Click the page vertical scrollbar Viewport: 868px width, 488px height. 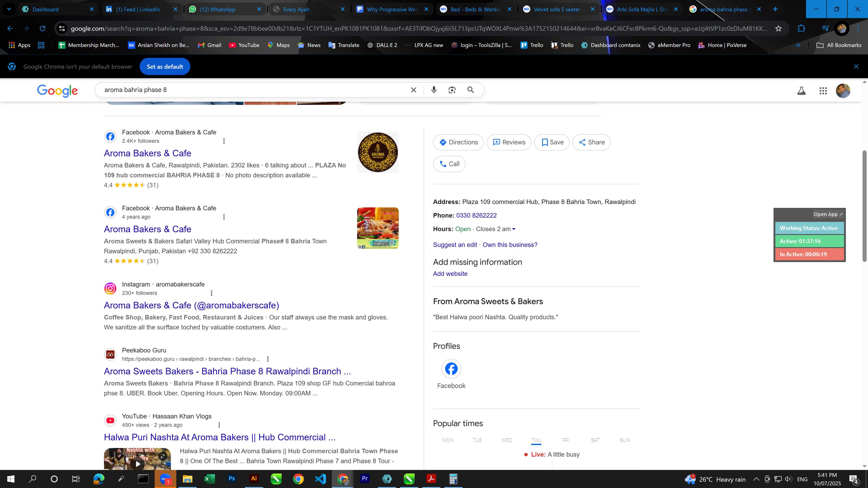pyautogui.click(x=865, y=206)
